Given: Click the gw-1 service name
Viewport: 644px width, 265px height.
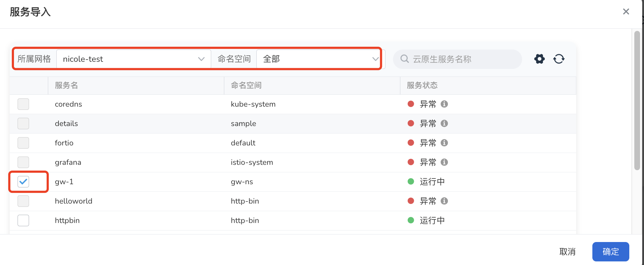Looking at the screenshot, I should pyautogui.click(x=64, y=182).
